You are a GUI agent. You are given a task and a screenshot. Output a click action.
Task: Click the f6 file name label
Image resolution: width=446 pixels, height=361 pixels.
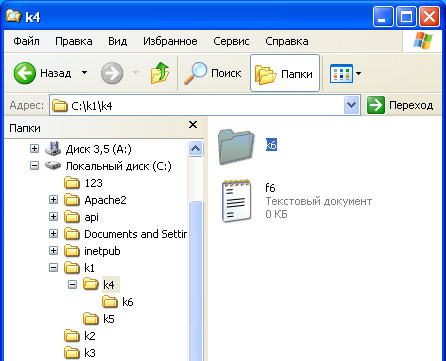(x=270, y=188)
